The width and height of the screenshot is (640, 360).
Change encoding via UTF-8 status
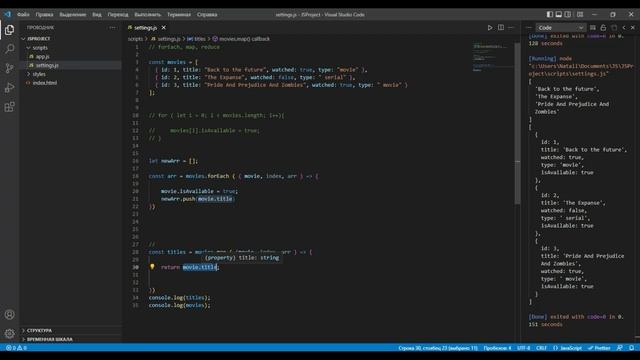[524, 348]
